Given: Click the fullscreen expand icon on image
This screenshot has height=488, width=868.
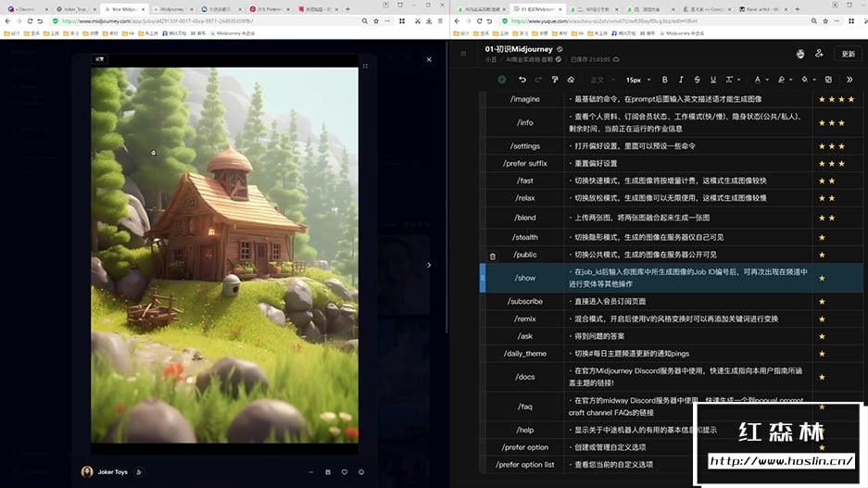Looking at the screenshot, I should tap(365, 66).
